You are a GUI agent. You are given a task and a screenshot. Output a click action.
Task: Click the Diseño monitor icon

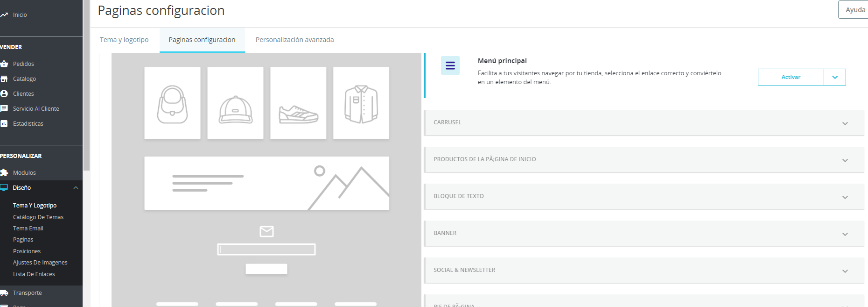pos(4,188)
